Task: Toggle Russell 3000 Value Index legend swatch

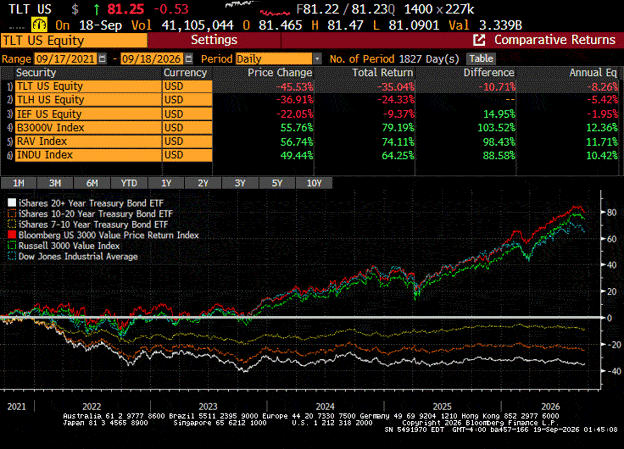Action: pos(12,246)
